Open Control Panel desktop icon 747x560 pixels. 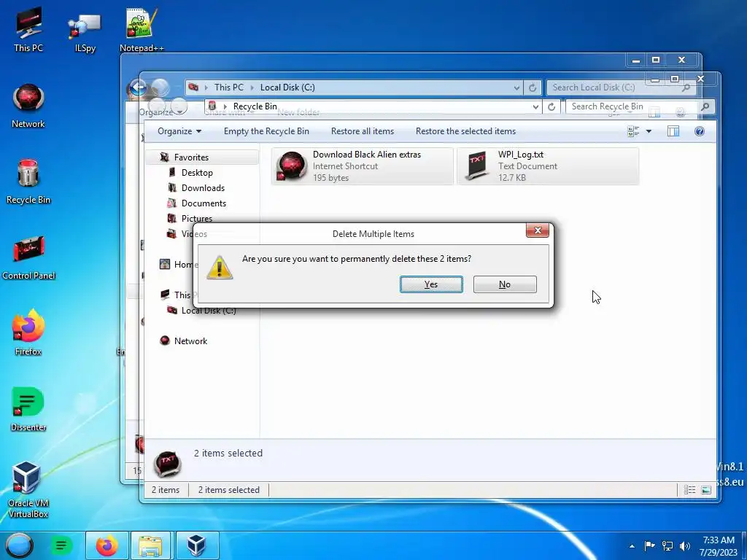(x=28, y=257)
